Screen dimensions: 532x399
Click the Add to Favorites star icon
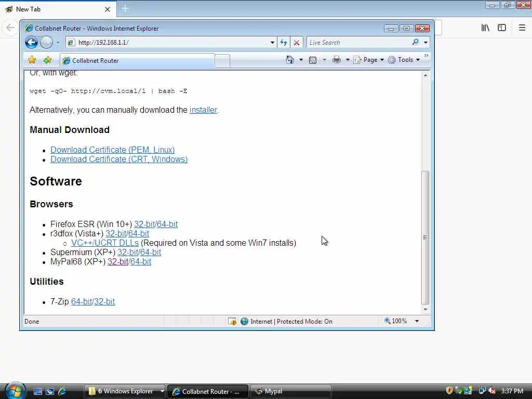(x=47, y=60)
